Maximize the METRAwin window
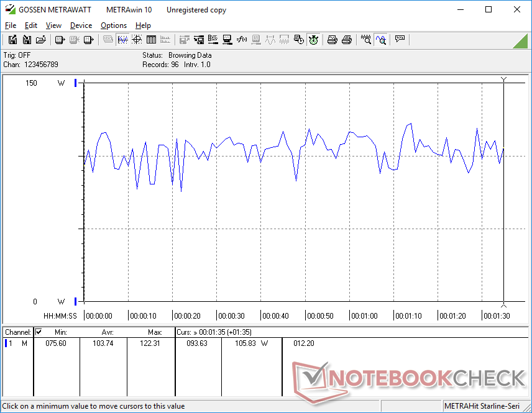 coord(488,9)
